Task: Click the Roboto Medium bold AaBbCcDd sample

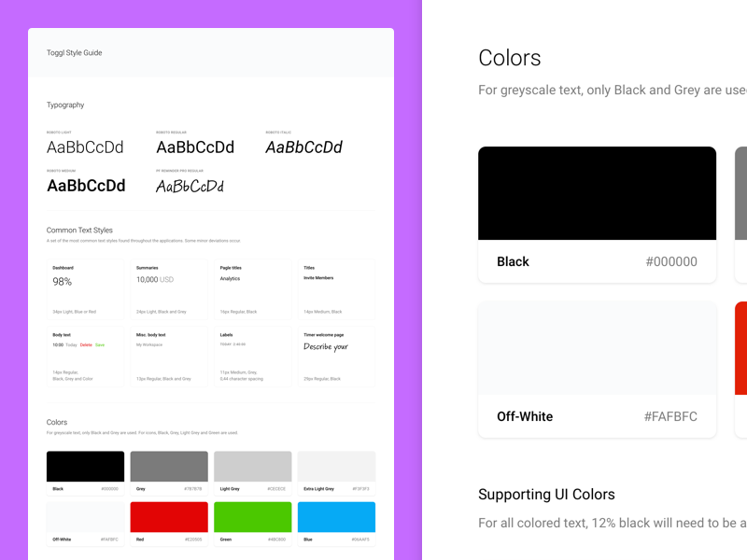Action: [x=86, y=186]
